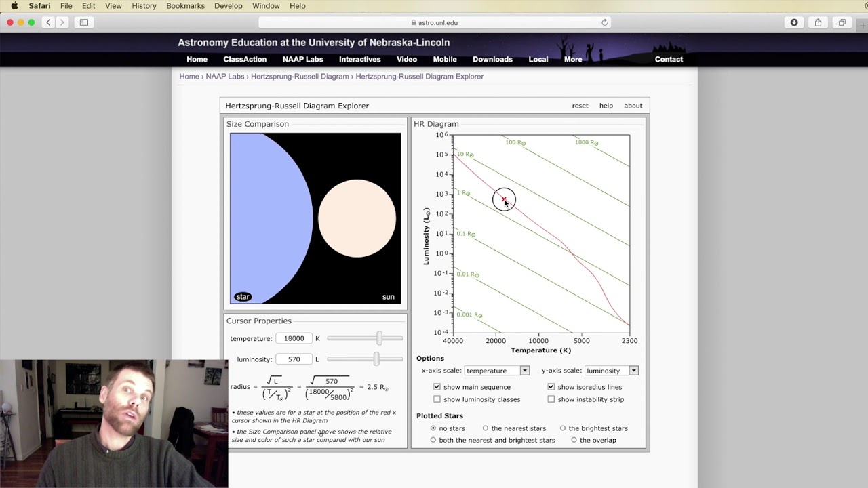
Task: Click the Safari address bar
Action: [x=434, y=22]
